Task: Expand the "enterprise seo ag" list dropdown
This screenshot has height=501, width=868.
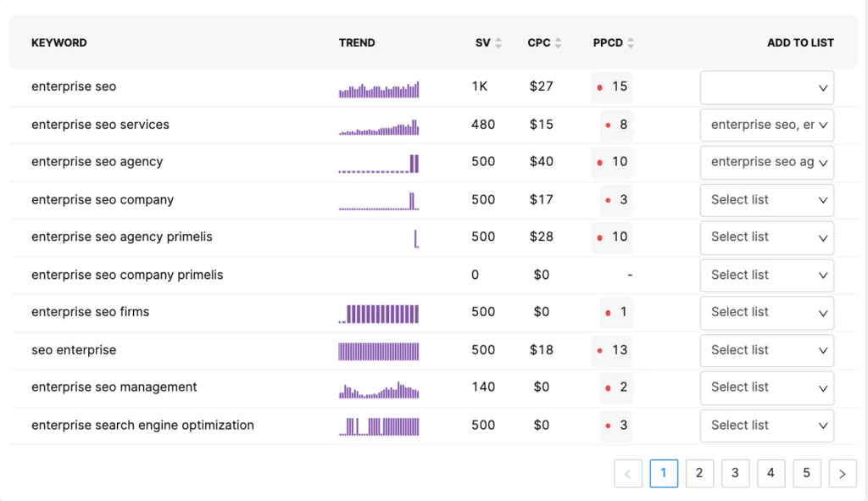Action: click(766, 162)
